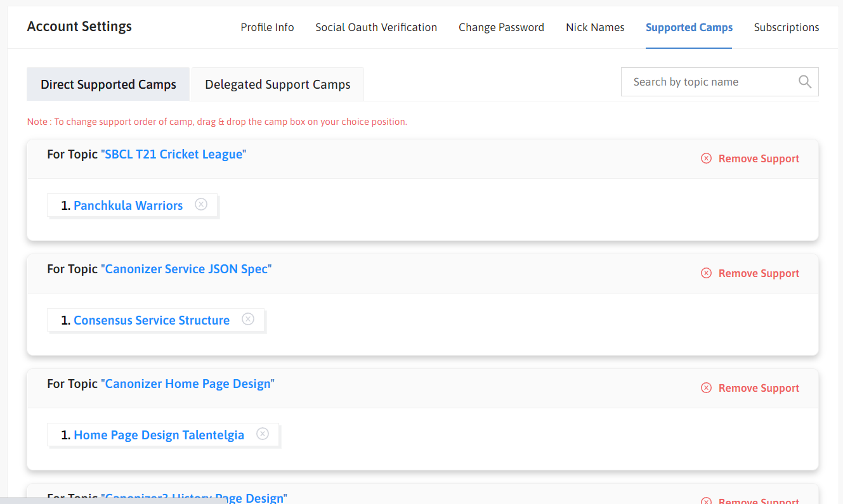The image size is (843, 504).
Task: Go to Change Password
Action: tap(501, 27)
